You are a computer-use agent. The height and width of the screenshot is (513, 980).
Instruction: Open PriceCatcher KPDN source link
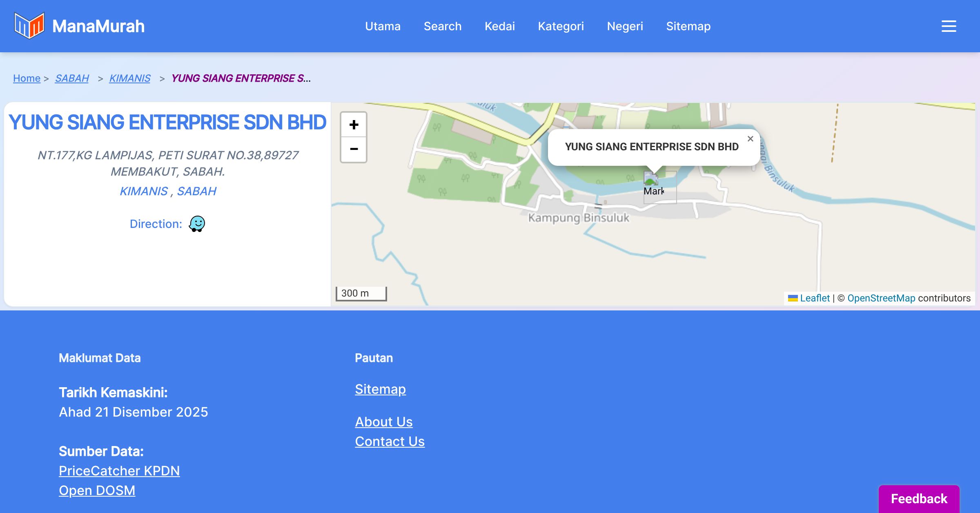tap(119, 471)
